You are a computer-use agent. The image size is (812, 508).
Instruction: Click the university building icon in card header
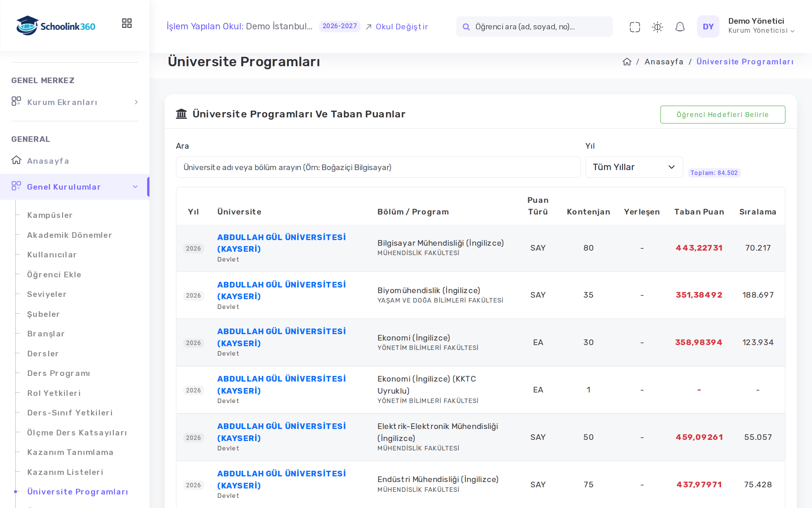181,114
